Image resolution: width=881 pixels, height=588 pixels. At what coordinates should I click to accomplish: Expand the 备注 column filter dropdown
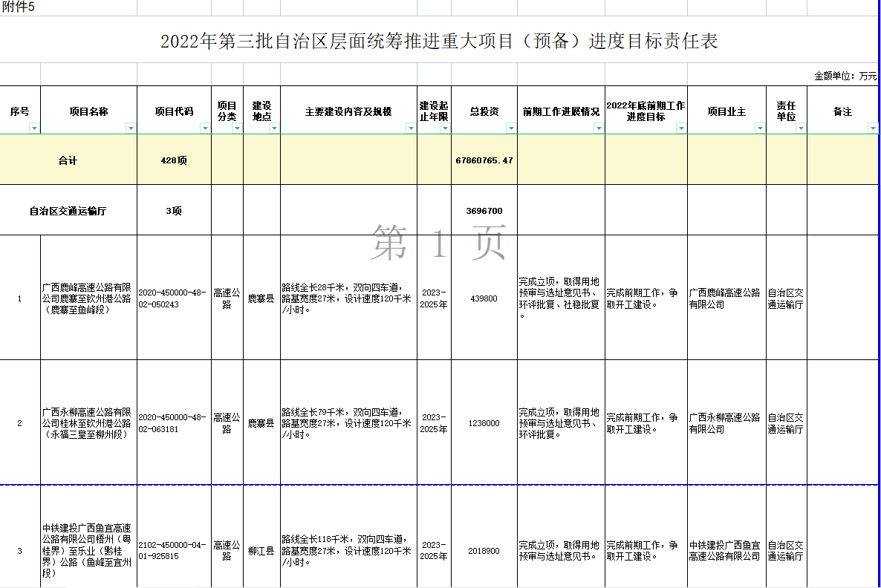[x=873, y=128]
